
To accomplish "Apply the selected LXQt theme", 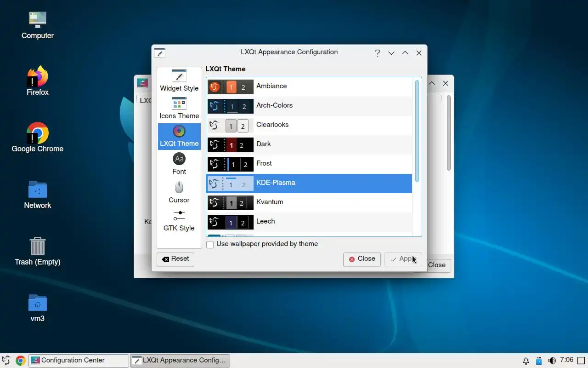I will click(x=403, y=259).
